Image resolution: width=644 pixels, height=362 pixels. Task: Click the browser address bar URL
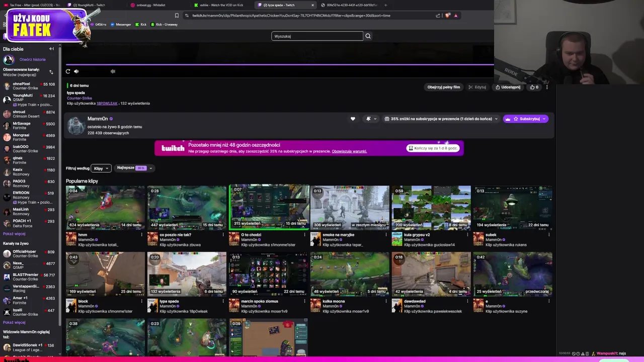tap(291, 16)
